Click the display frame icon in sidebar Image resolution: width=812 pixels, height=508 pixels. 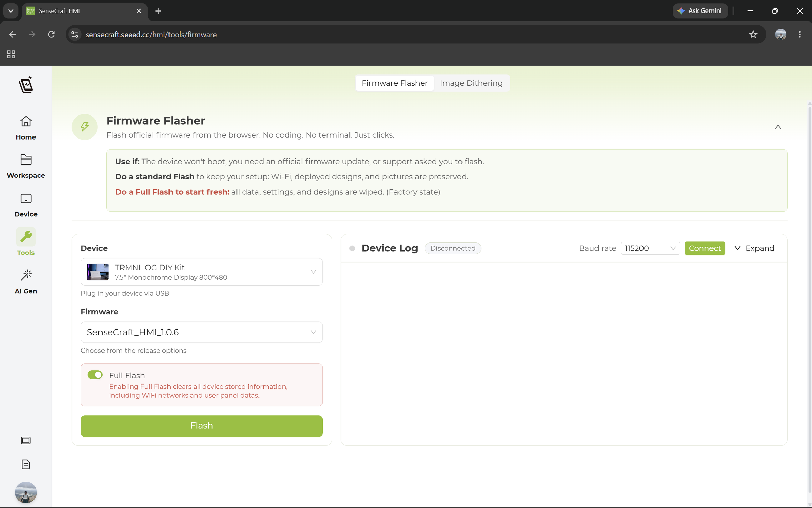[x=26, y=440]
